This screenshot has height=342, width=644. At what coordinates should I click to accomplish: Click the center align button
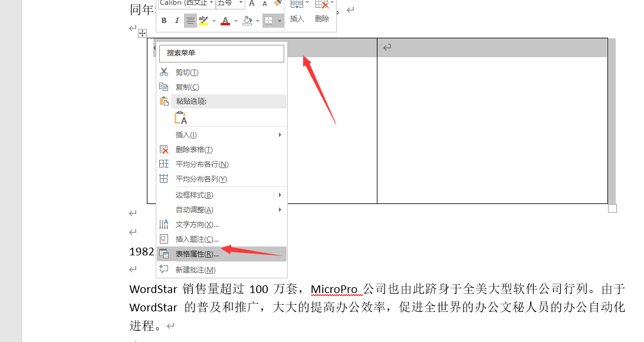[190, 21]
